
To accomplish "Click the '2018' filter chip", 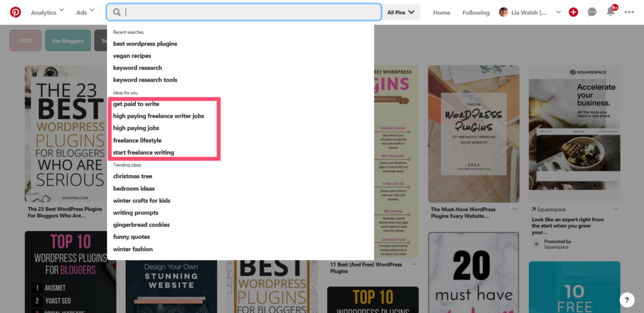I will point(25,40).
